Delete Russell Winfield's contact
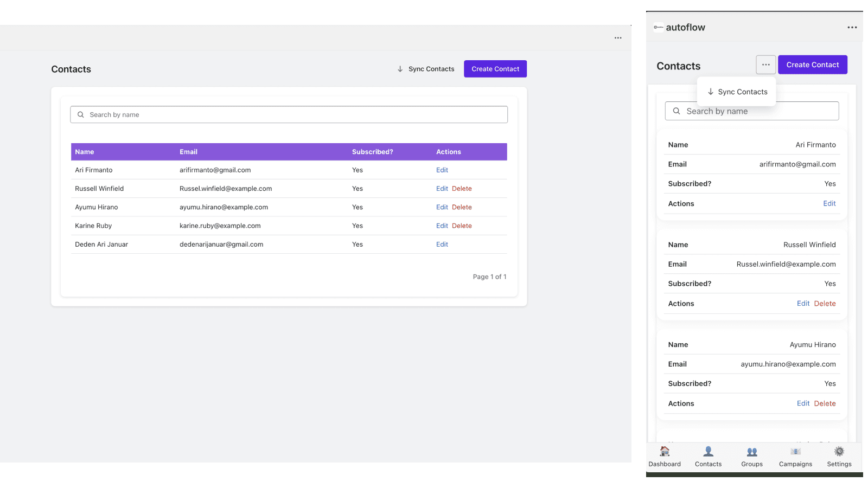Screen dimensions: 868x488 (462, 188)
